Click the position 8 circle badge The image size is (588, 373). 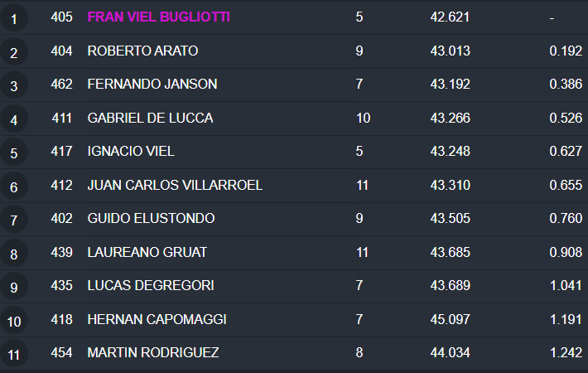[14, 254]
